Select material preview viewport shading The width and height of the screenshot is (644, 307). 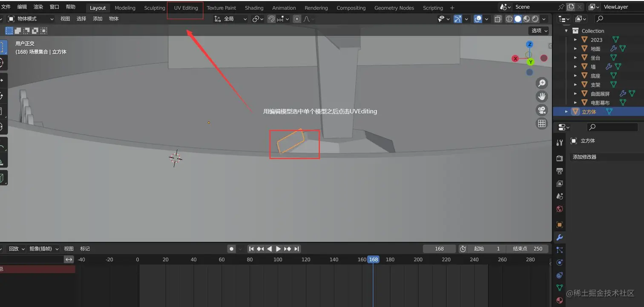coord(527,19)
